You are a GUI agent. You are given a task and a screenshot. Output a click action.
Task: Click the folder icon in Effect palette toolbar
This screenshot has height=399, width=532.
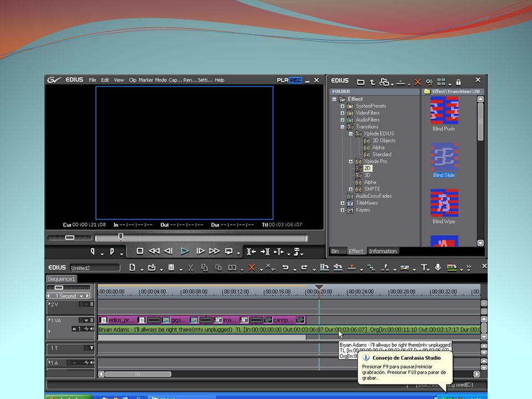[361, 82]
